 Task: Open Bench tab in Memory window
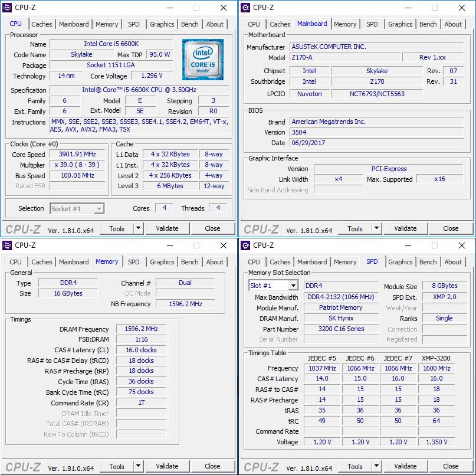[x=190, y=262]
